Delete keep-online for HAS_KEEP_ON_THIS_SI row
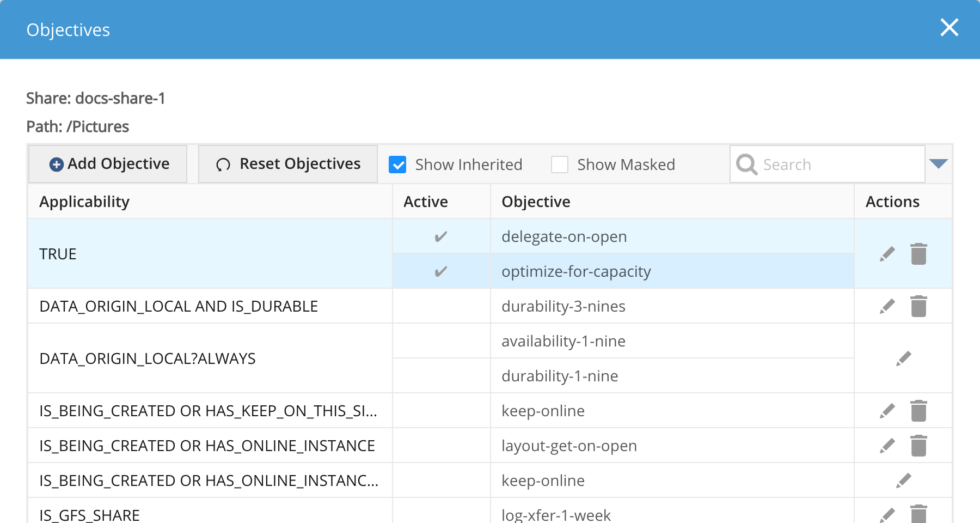The height and width of the screenshot is (523, 980). [x=918, y=411]
